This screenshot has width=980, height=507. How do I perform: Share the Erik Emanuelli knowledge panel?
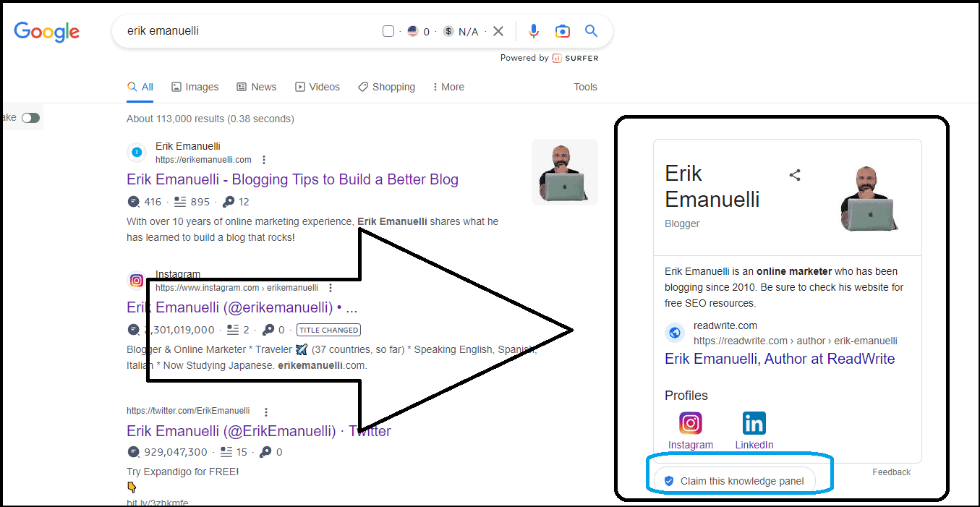click(x=795, y=175)
